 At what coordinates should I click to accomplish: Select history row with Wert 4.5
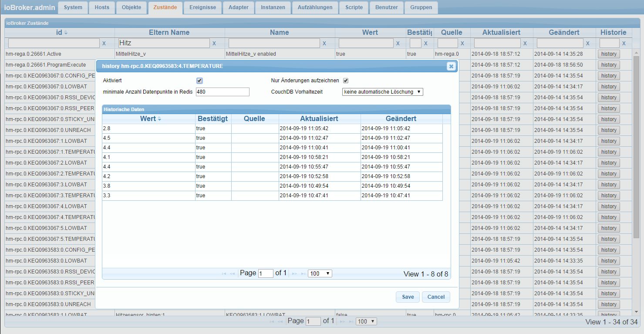tap(272, 138)
